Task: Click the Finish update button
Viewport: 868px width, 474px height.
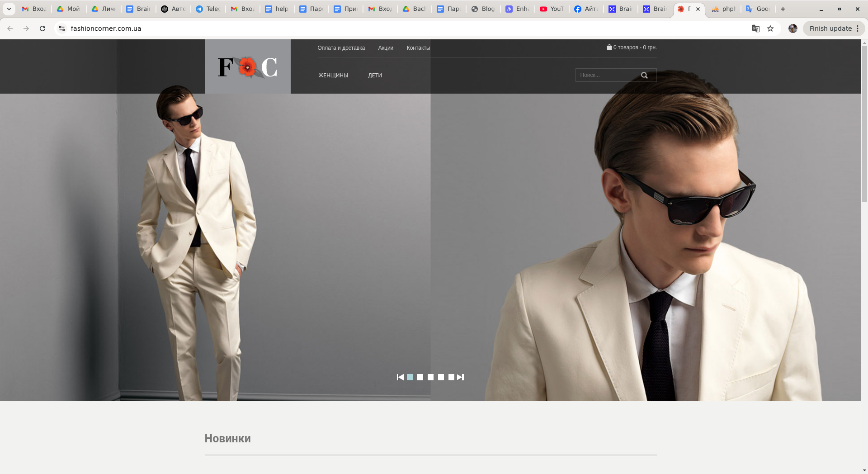Action: coord(830,28)
